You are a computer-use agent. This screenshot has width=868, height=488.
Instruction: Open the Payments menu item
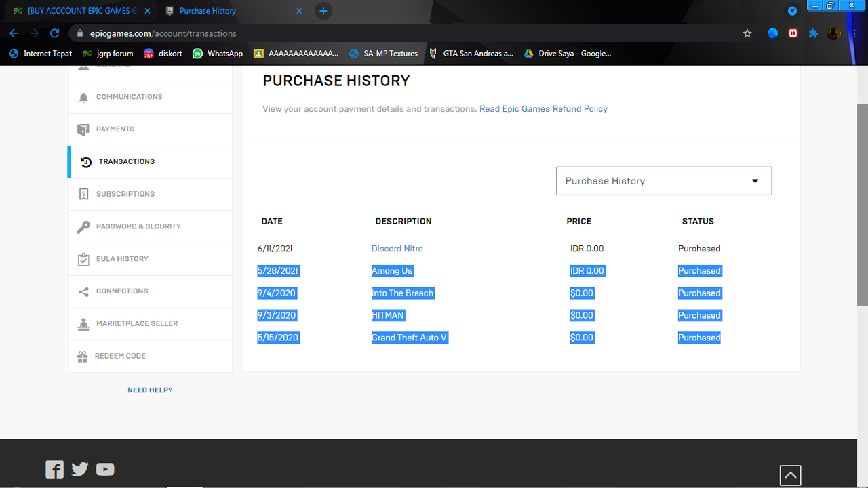pyautogui.click(x=150, y=129)
